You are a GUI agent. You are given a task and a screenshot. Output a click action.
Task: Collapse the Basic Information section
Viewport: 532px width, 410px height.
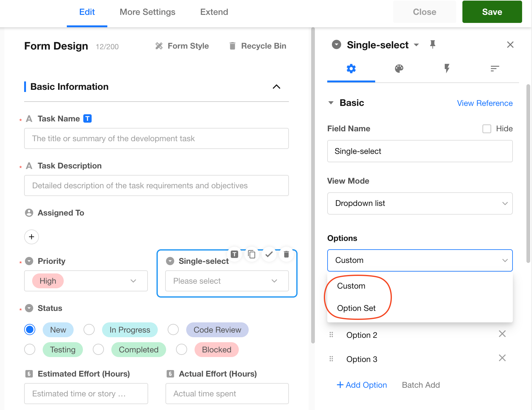point(276,87)
